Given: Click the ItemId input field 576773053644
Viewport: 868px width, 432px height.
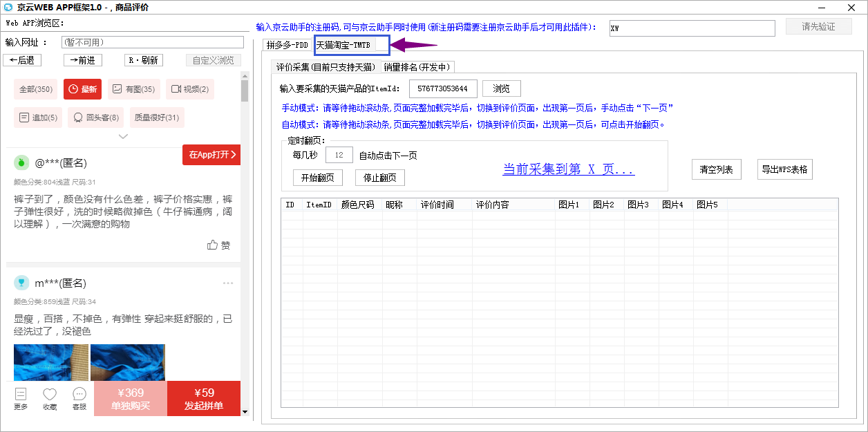Looking at the screenshot, I should (443, 88).
